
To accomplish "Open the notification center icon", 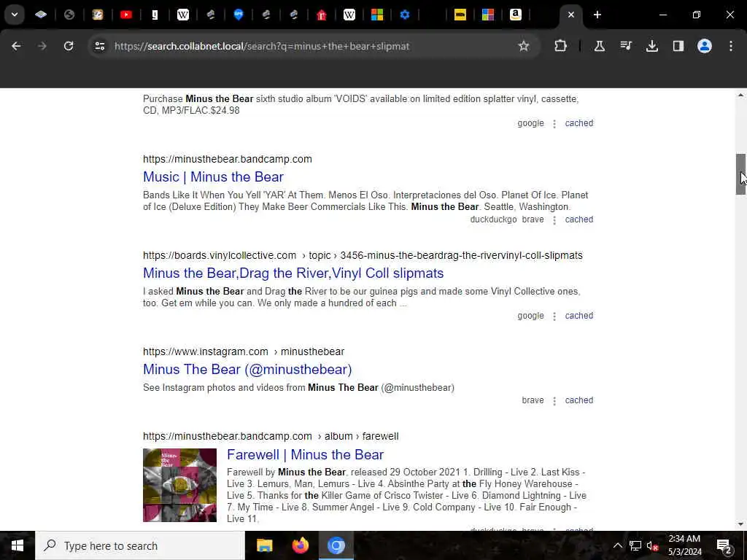I will point(724,545).
